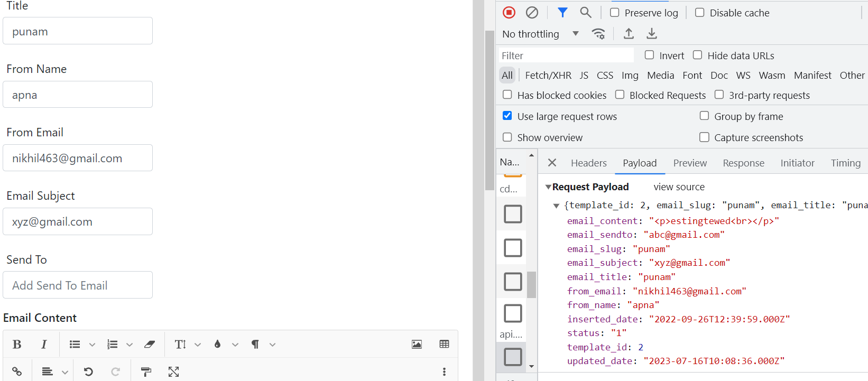Expand numbered list style dropdown
The height and width of the screenshot is (381, 868).
(130, 345)
